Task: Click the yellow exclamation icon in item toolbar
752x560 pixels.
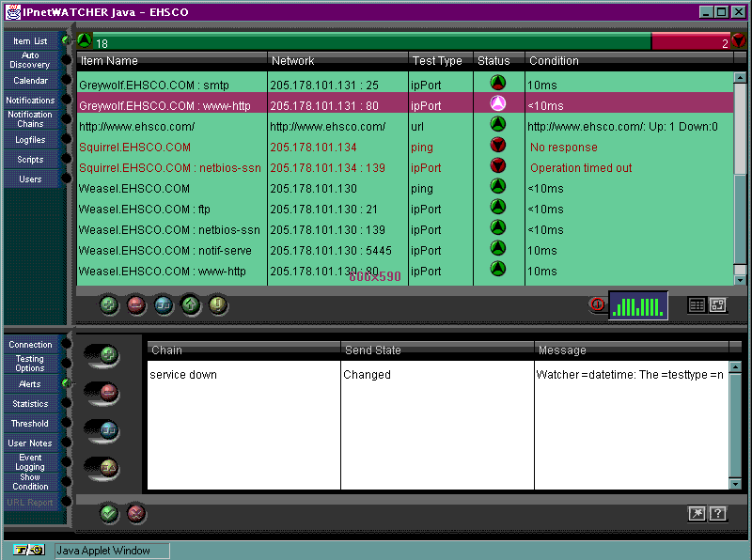Action: point(218,304)
